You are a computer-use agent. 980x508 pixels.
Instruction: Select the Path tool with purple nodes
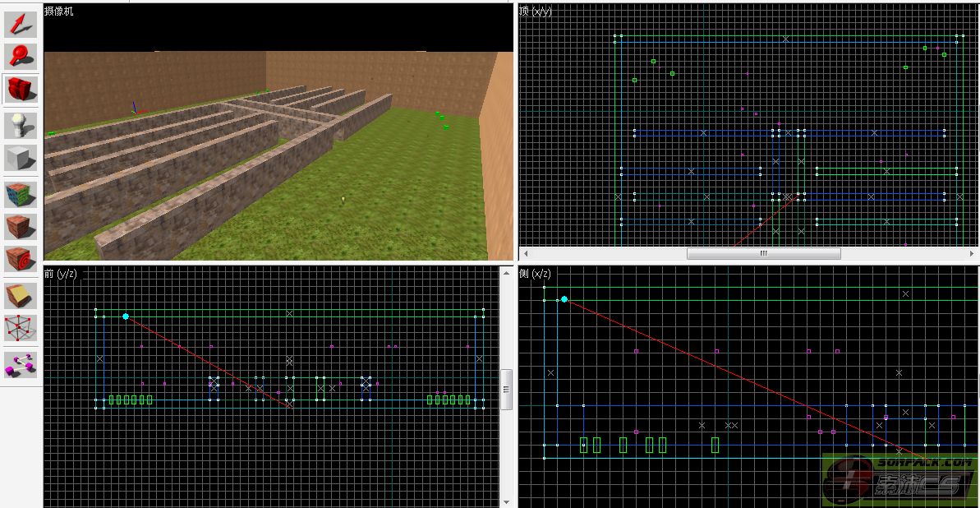pos(21,363)
